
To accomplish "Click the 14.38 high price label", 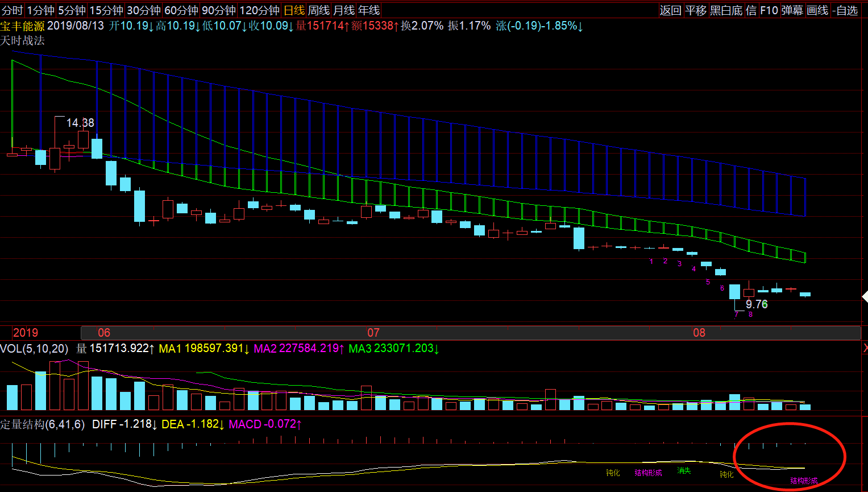I will 80,123.
